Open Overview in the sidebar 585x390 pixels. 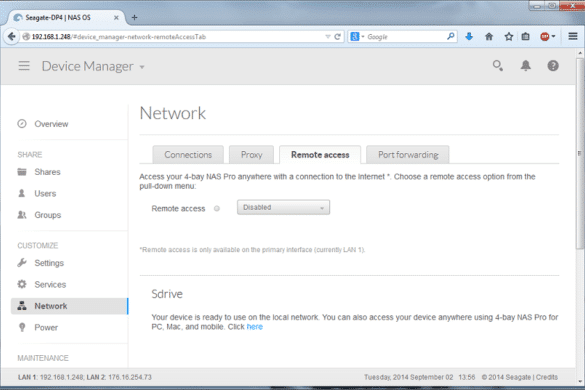tap(51, 124)
